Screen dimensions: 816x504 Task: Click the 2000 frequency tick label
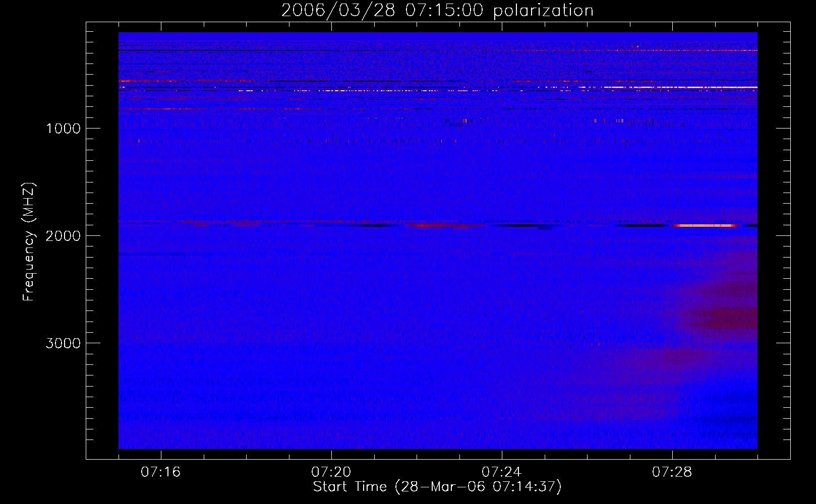point(63,236)
